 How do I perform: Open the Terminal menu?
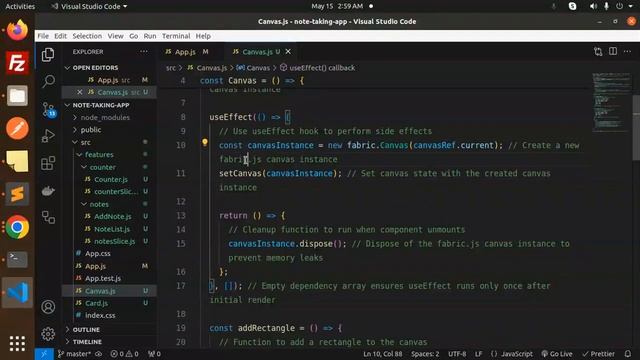176,36
